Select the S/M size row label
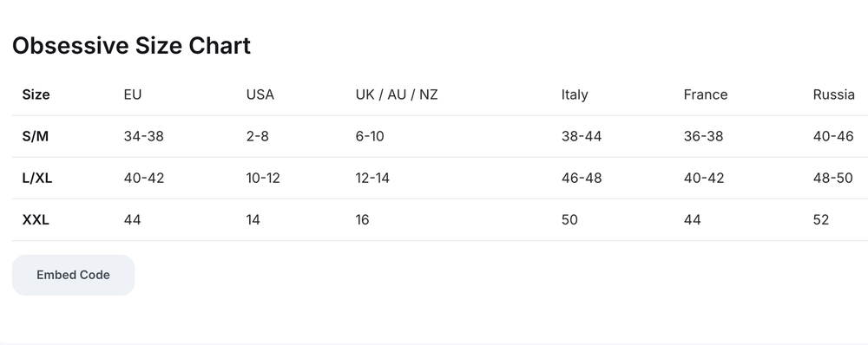 point(36,136)
